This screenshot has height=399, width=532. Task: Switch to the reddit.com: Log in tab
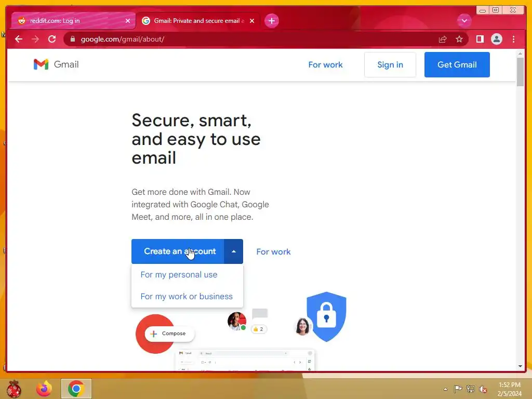click(73, 21)
